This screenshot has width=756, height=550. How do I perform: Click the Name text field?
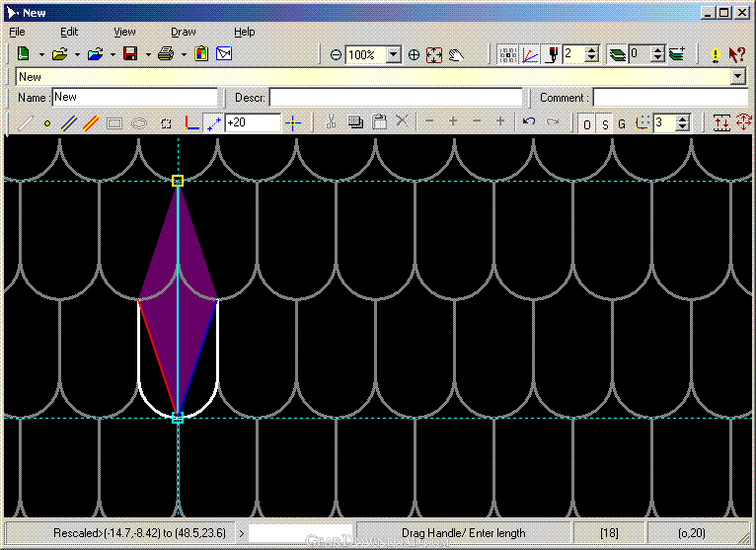tap(135, 97)
